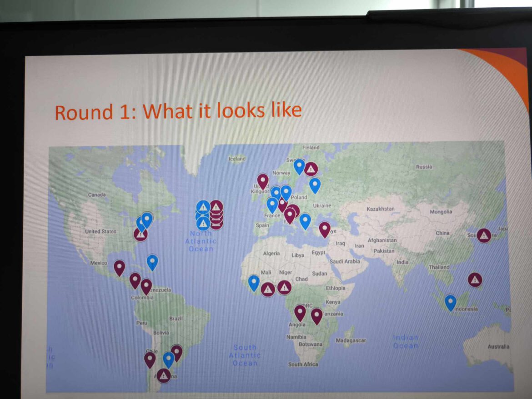Click the purple warning marker near Finland
Image resolution: width=532 pixels, height=399 pixels.
[x=311, y=169]
